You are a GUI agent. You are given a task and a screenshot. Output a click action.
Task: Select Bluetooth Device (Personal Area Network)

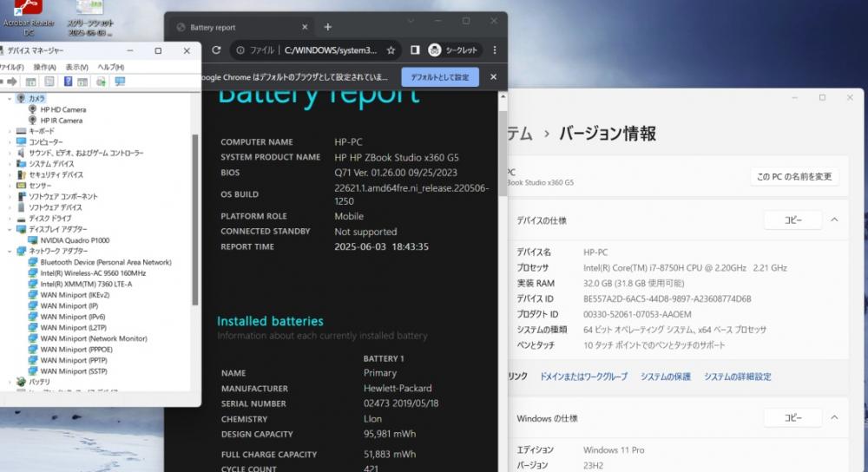click(x=106, y=262)
